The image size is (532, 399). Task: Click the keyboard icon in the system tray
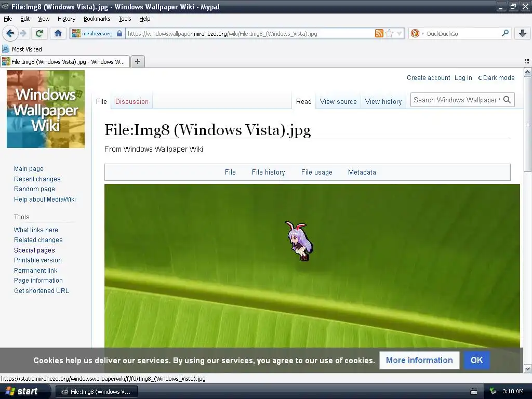[474, 392]
